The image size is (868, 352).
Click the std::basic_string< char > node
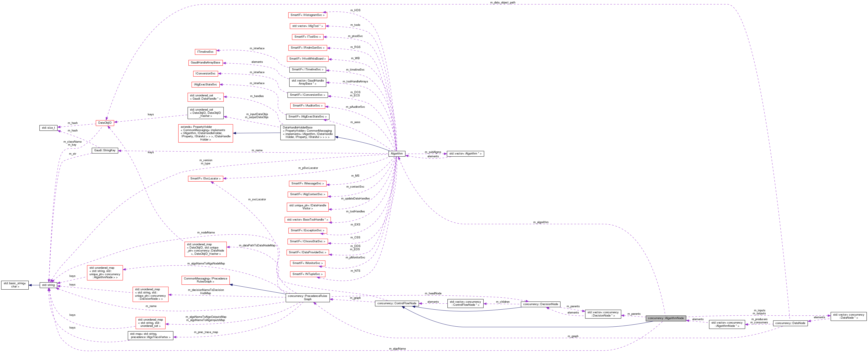[15, 285]
